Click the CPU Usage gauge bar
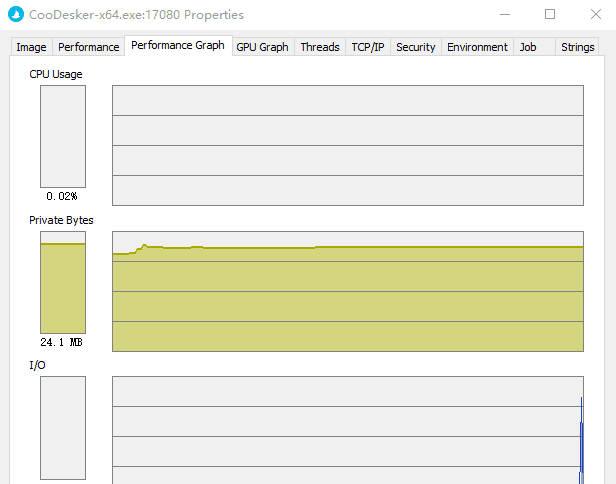 point(63,136)
